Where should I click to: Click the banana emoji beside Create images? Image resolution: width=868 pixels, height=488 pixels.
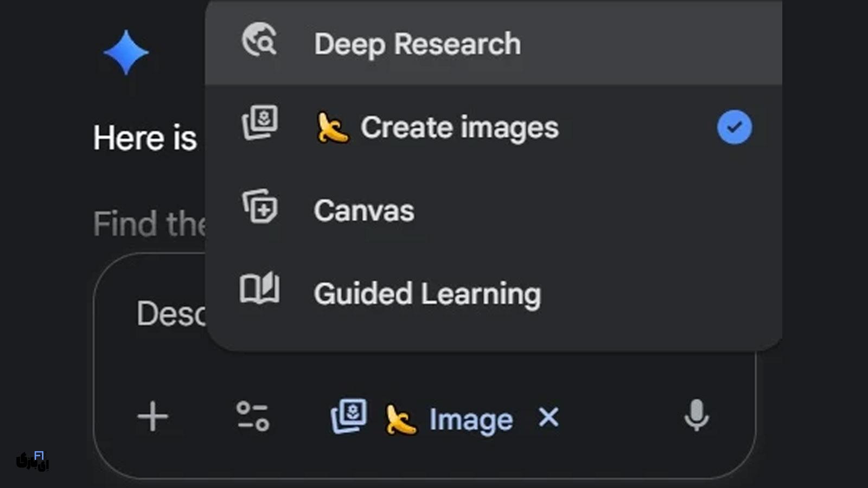tap(332, 128)
